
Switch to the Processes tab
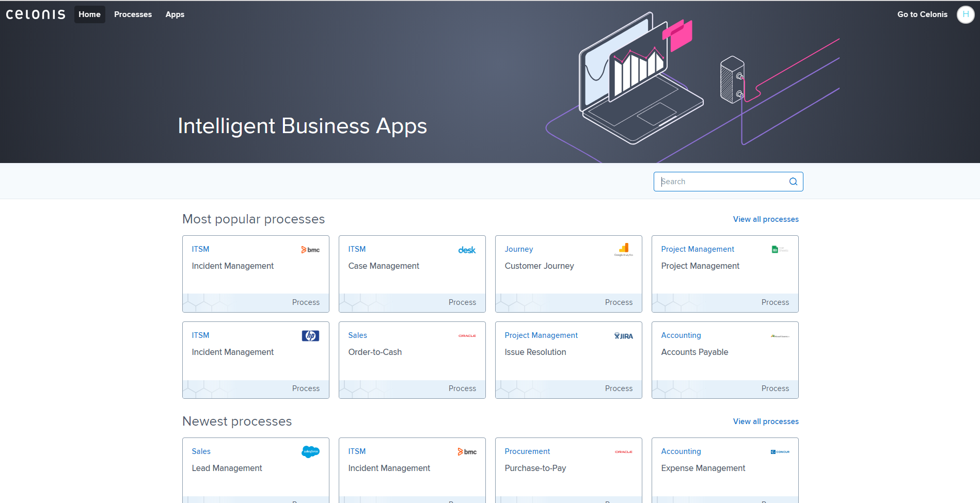(x=133, y=14)
